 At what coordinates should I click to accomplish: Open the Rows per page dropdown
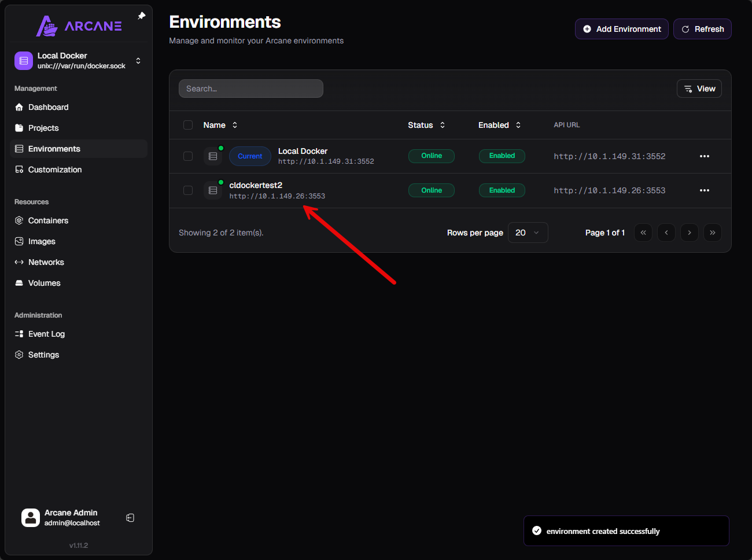click(528, 233)
